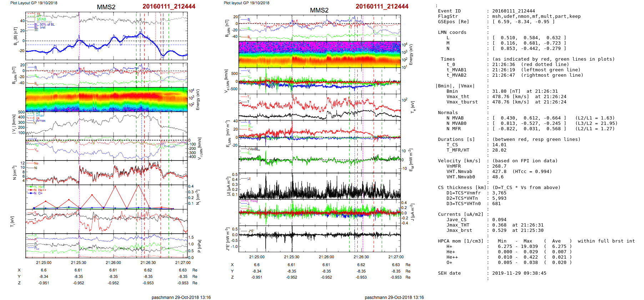Click the red 20160111_212444 label above the right plot

(382, 6)
